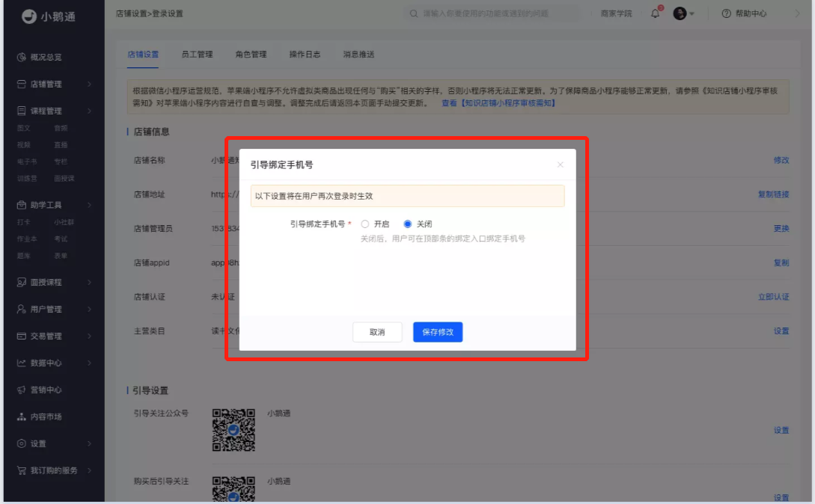The width and height of the screenshot is (815, 504).
Task: Switch to 操作日志 tab
Action: [305, 54]
